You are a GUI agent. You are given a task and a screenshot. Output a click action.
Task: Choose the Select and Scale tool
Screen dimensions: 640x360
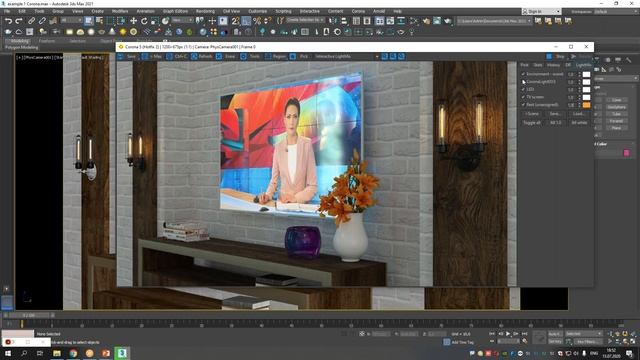(155, 21)
